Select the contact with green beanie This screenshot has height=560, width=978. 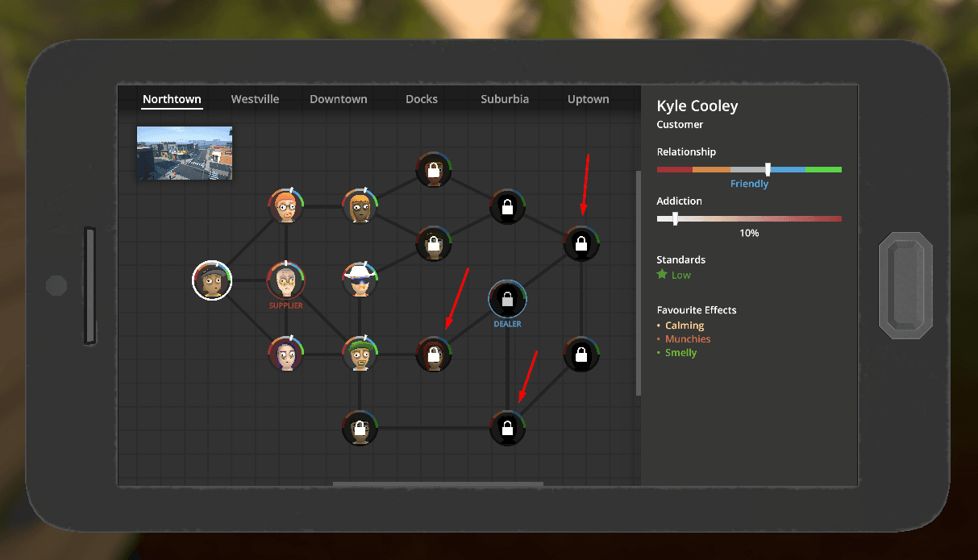pyautogui.click(x=360, y=354)
